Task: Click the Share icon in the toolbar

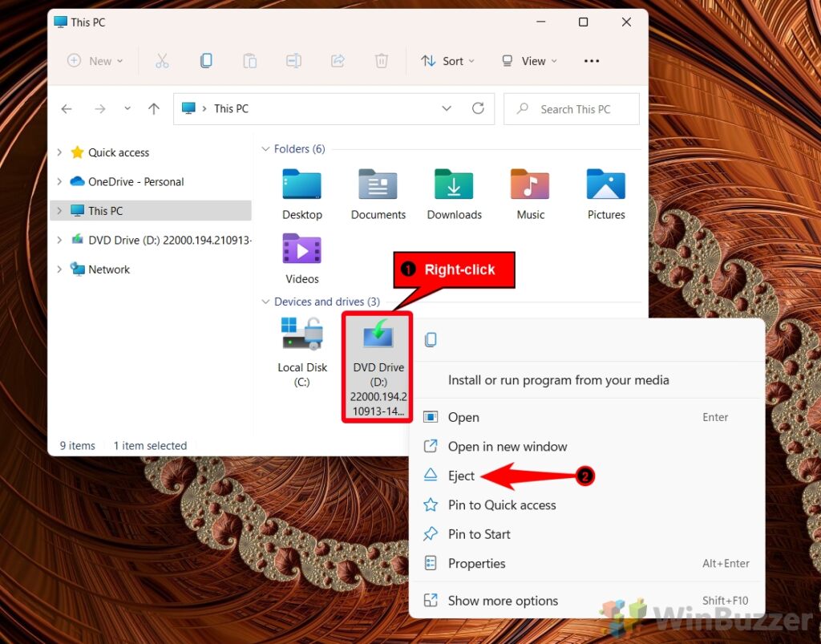Action: pos(338,60)
